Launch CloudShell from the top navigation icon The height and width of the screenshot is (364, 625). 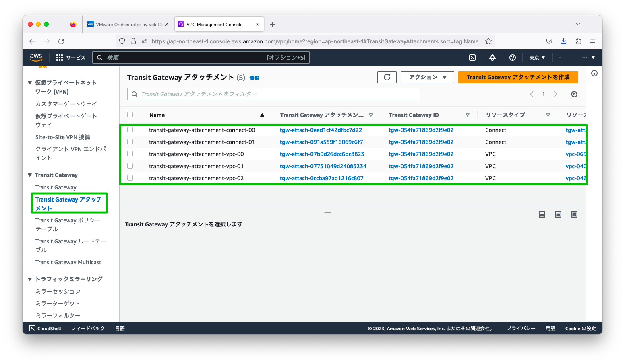[472, 58]
